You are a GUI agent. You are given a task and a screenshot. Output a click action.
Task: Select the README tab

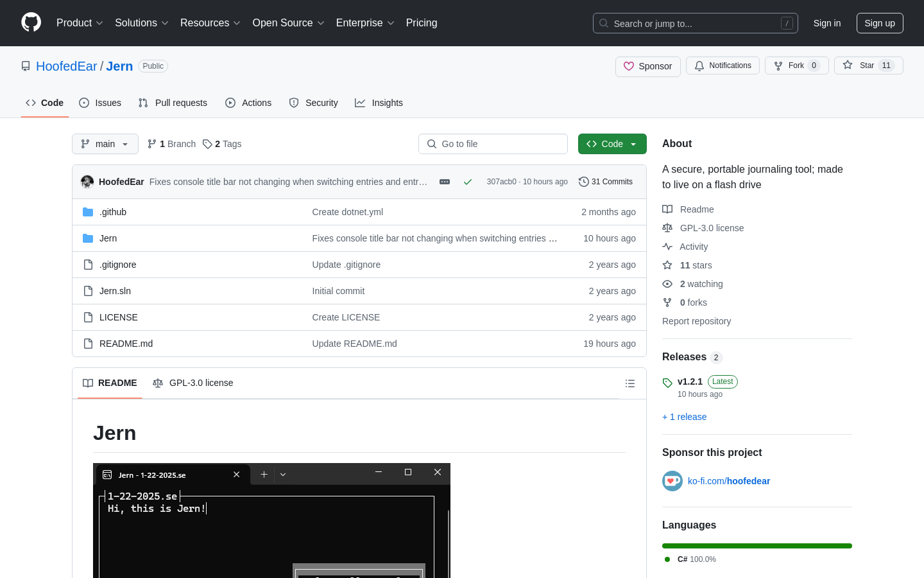[x=110, y=383]
